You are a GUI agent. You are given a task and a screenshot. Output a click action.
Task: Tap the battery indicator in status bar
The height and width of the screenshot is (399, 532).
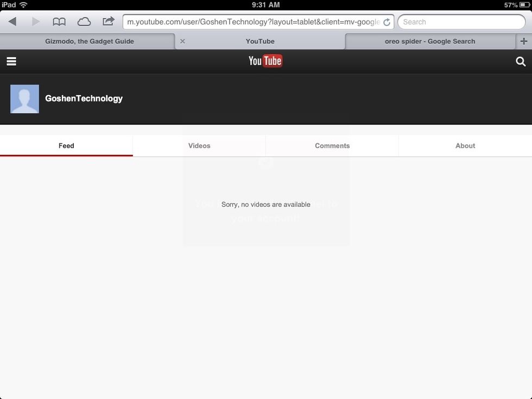point(524,5)
